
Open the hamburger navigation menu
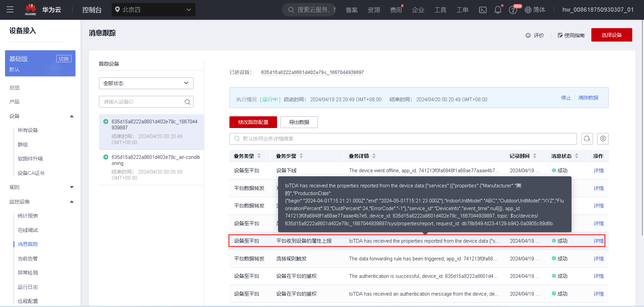point(10,10)
